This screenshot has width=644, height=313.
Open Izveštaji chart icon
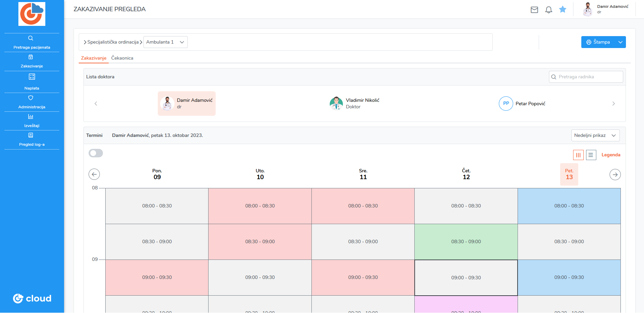click(x=31, y=116)
